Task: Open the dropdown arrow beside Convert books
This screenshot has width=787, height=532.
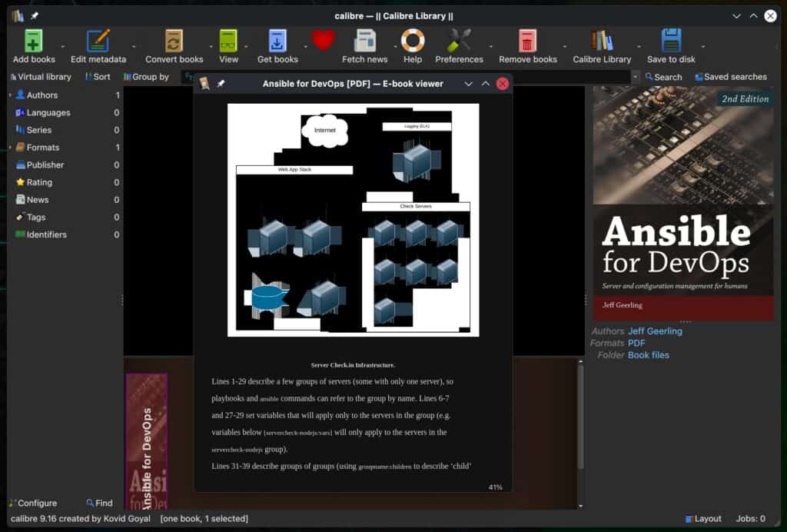Action: click(x=211, y=47)
